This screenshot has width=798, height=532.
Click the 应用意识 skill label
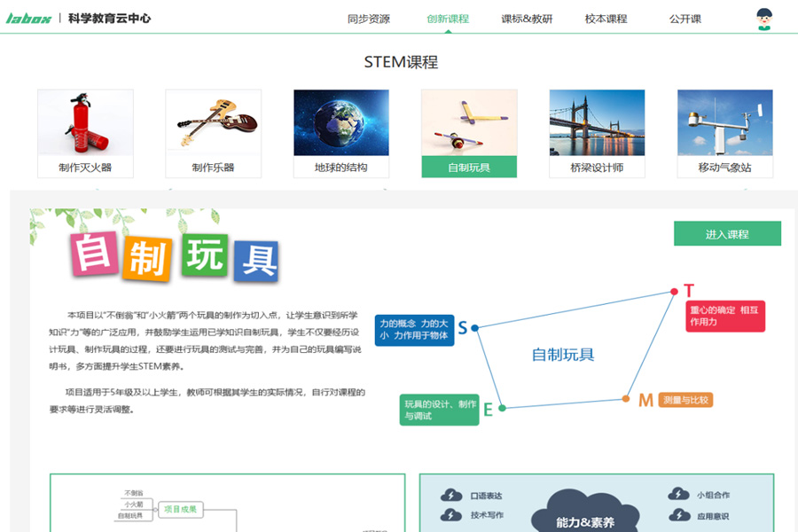coord(714,516)
